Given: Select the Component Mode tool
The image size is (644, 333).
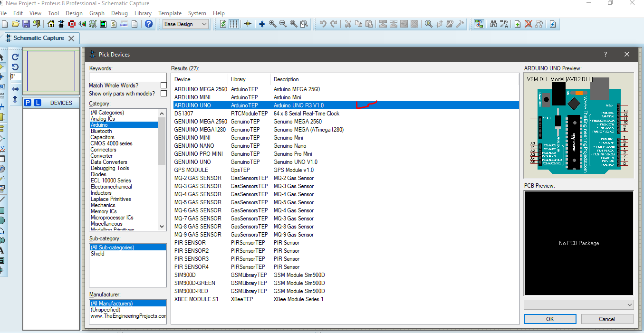Looking at the screenshot, I should coord(4,67).
